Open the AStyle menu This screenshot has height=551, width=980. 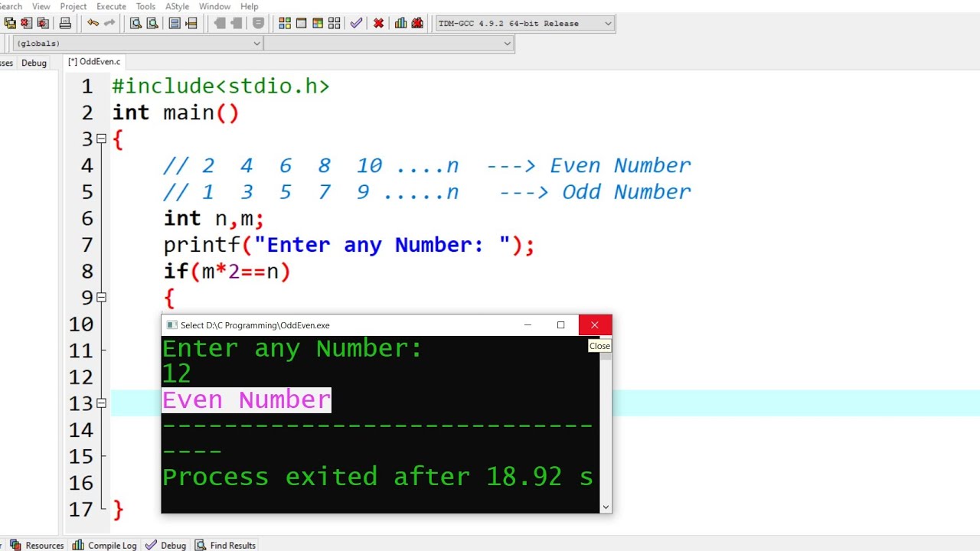click(x=178, y=6)
